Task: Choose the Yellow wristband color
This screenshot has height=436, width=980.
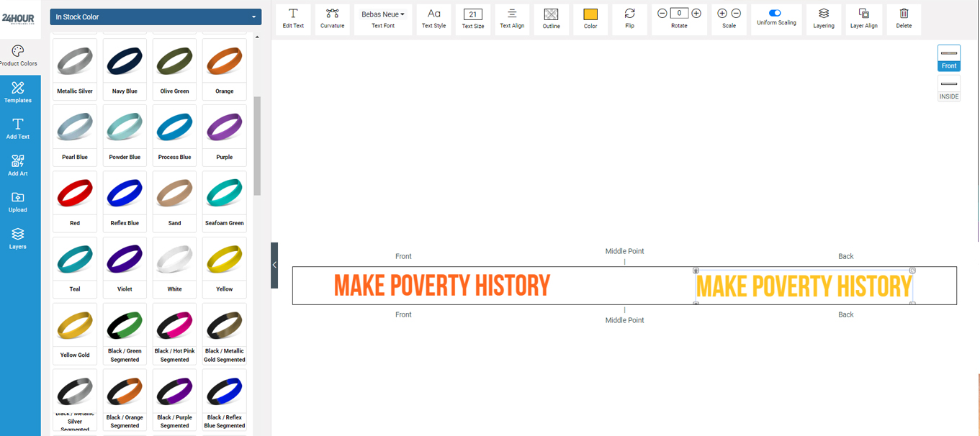Action: coord(225,268)
